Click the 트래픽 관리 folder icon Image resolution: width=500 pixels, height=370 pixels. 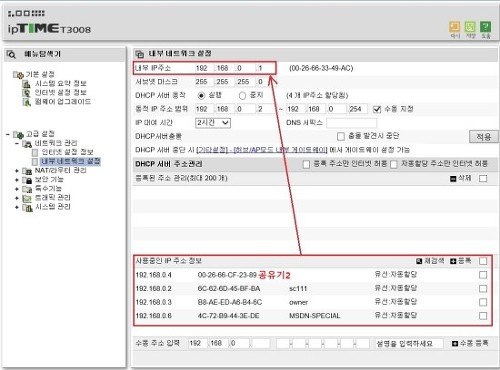27,198
